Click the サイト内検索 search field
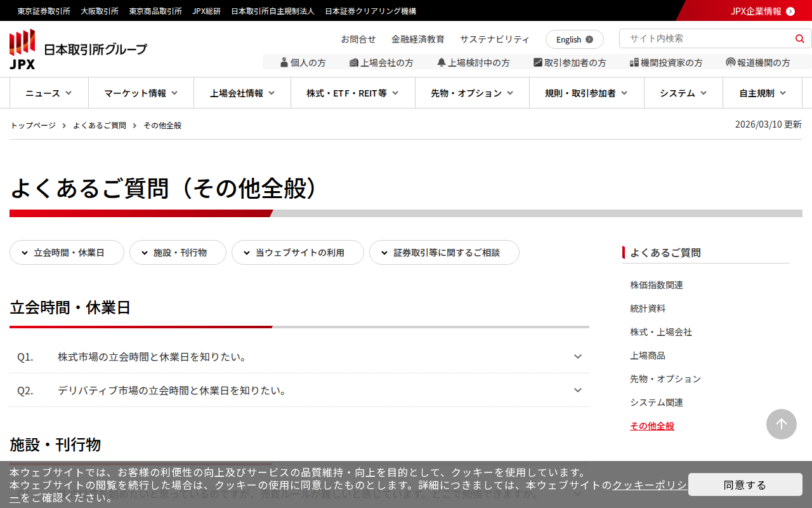The height and width of the screenshot is (508, 812). click(707, 39)
